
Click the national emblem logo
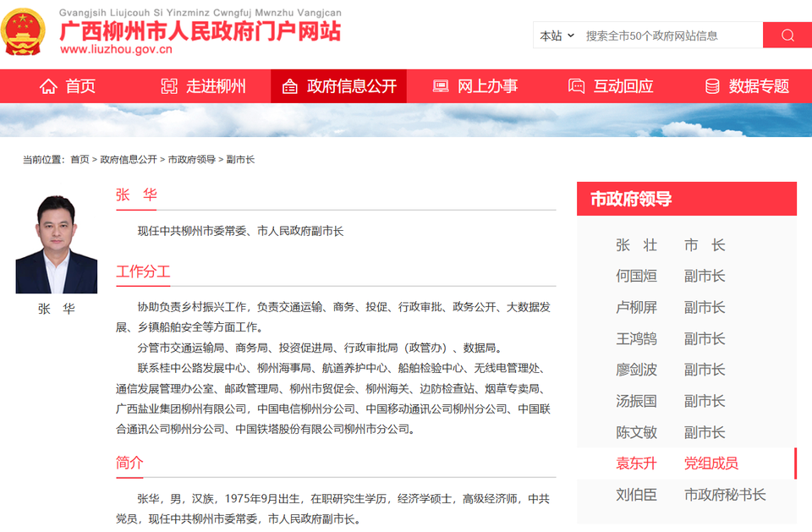(x=24, y=31)
